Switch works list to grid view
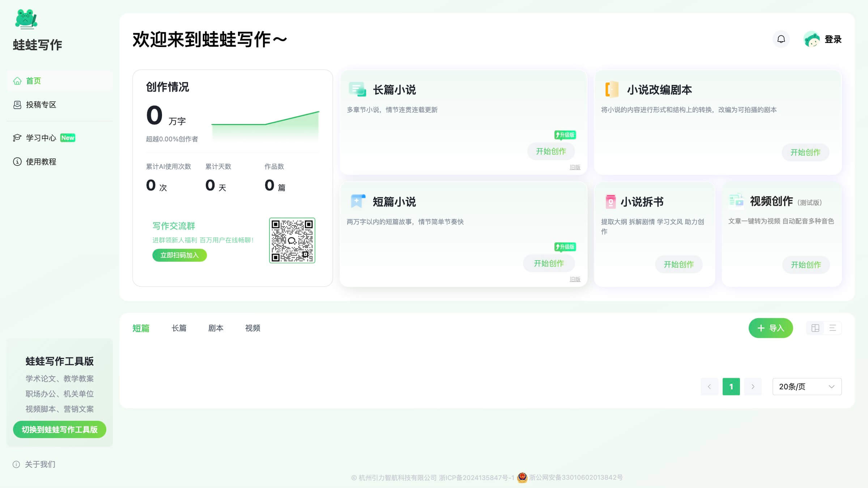Viewport: 868px width, 488px height. [815, 328]
